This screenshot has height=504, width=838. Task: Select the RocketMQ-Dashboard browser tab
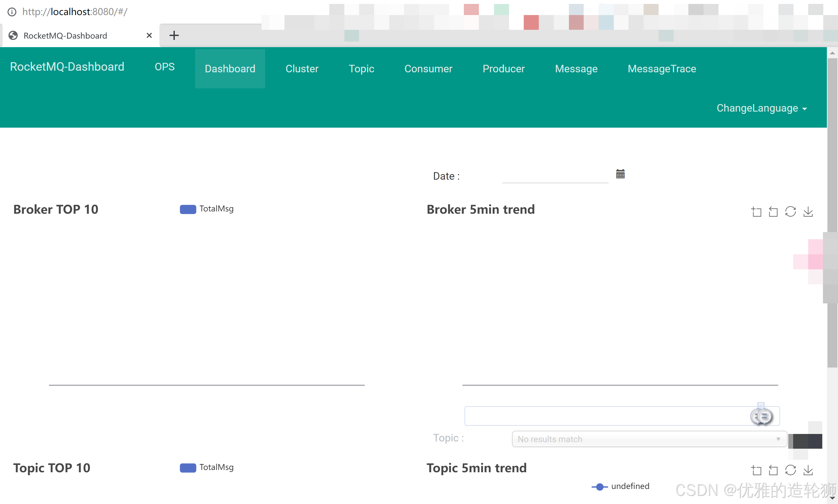pyautogui.click(x=80, y=35)
